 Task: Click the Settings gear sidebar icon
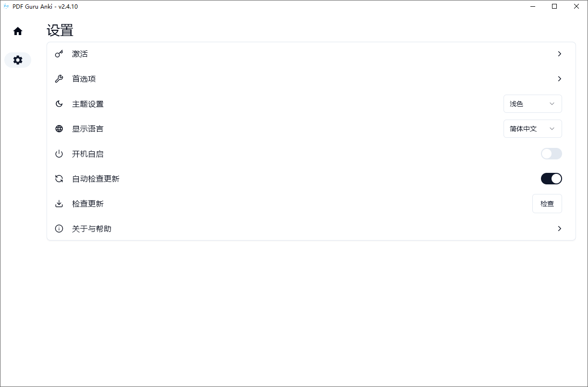pyautogui.click(x=18, y=60)
